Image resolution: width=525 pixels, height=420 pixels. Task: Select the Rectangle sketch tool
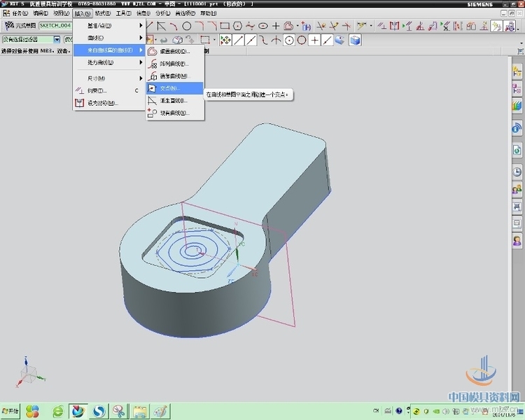225,26
